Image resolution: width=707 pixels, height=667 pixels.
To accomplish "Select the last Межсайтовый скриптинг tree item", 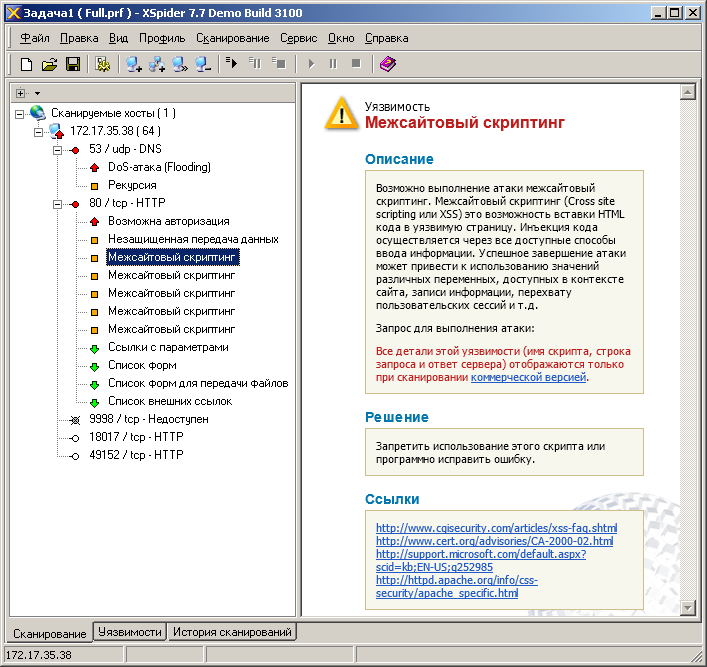I will point(171,329).
